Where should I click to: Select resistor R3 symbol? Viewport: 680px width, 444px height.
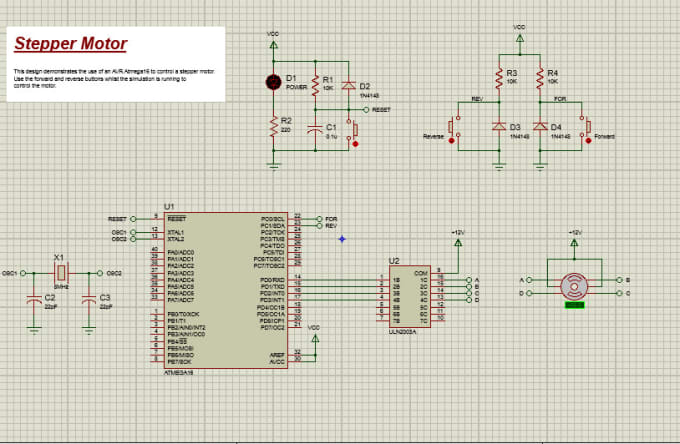(499, 78)
